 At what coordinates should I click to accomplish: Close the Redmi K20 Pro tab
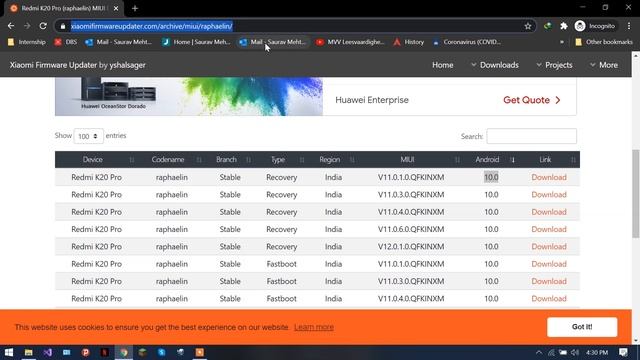[x=116, y=8]
